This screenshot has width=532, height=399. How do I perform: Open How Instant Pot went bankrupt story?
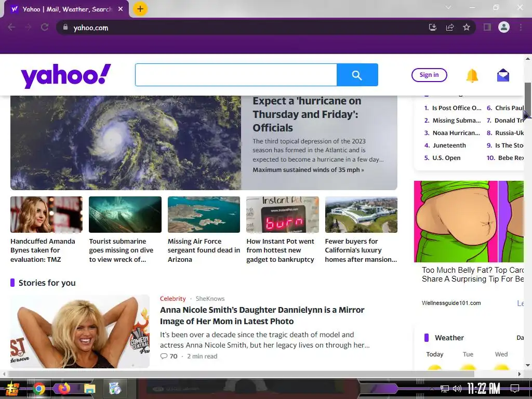click(280, 250)
